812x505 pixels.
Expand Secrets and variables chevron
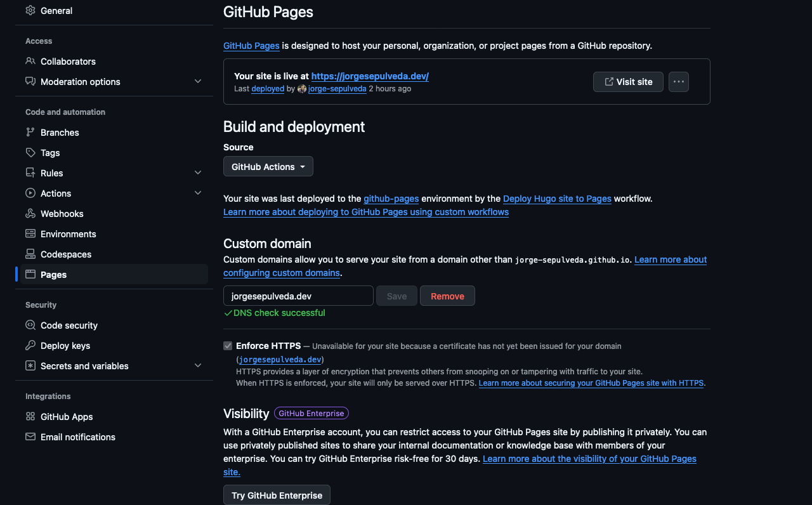[198, 366]
